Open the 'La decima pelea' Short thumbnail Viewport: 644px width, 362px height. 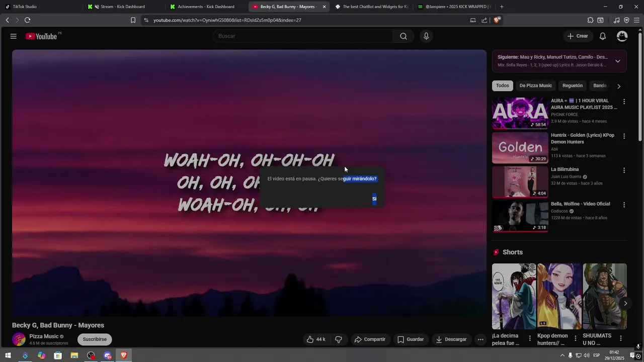click(x=514, y=296)
